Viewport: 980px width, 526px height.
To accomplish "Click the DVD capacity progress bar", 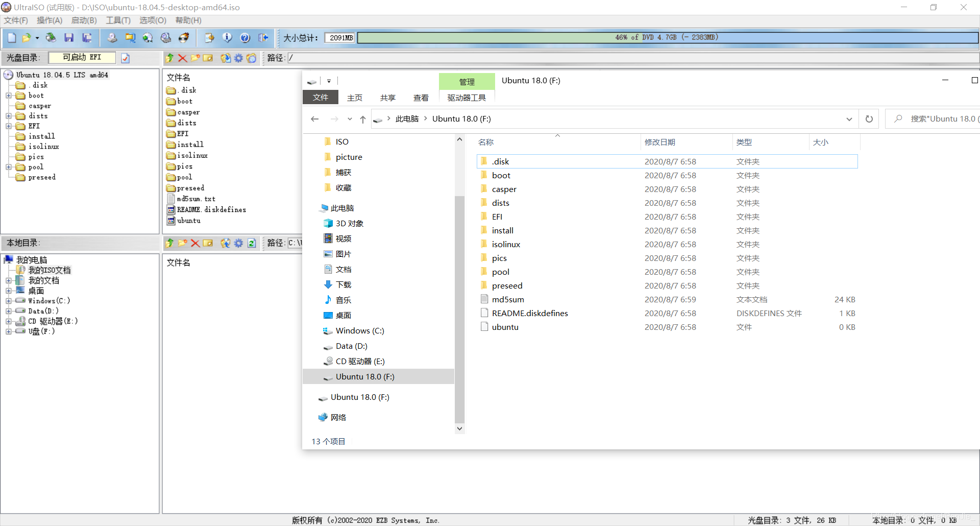I will point(668,38).
